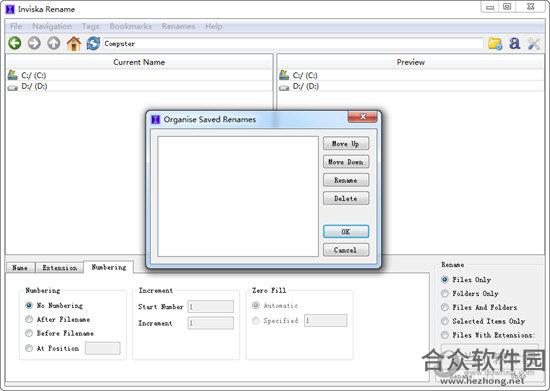Click the Inviska Rename title bar icon
Image resolution: width=550 pixels, height=391 pixels.
[10, 9]
